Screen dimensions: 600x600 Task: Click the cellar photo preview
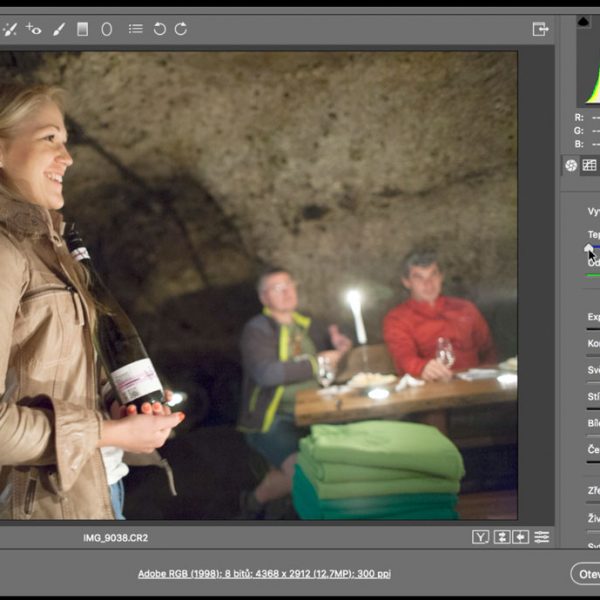point(259,285)
